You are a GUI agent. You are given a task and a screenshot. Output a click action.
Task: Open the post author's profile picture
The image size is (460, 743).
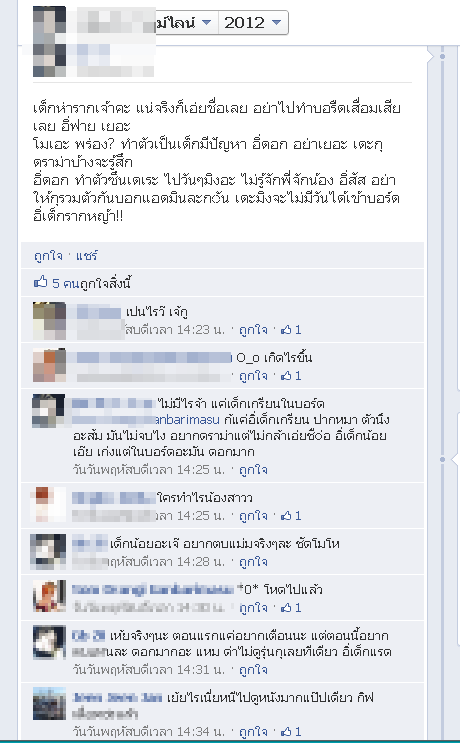pos(49,41)
